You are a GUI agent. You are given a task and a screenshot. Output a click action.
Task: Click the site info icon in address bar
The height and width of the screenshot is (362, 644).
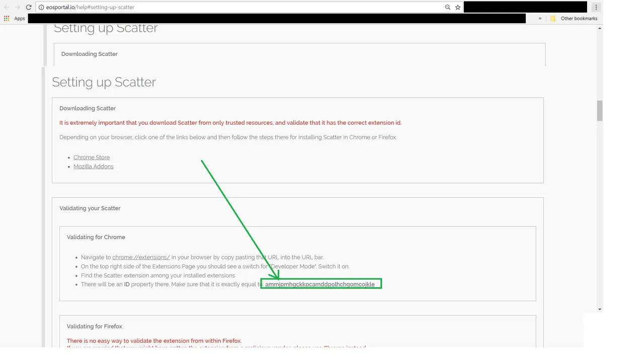pyautogui.click(x=41, y=7)
